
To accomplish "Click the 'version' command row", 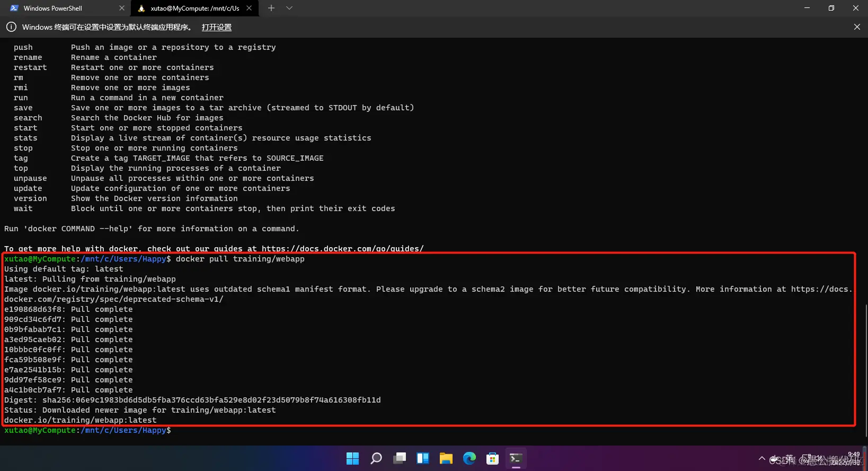I will coord(126,198).
